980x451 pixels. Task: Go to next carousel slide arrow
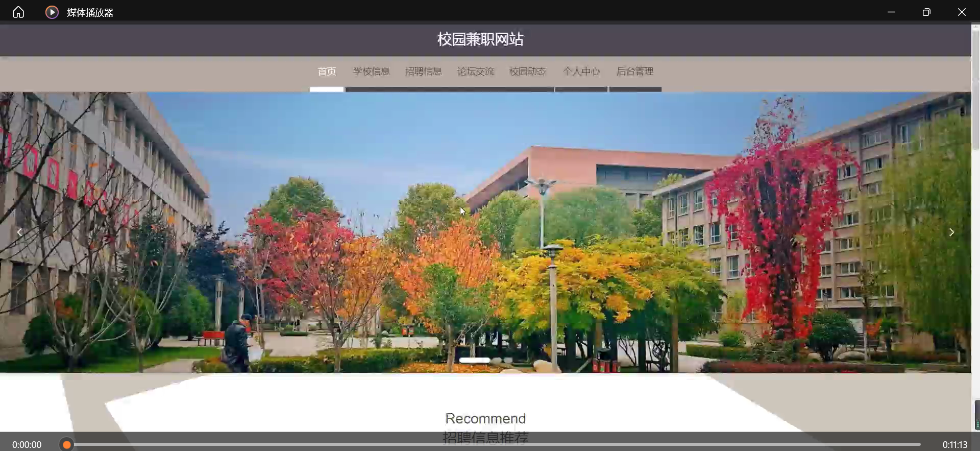click(x=951, y=232)
